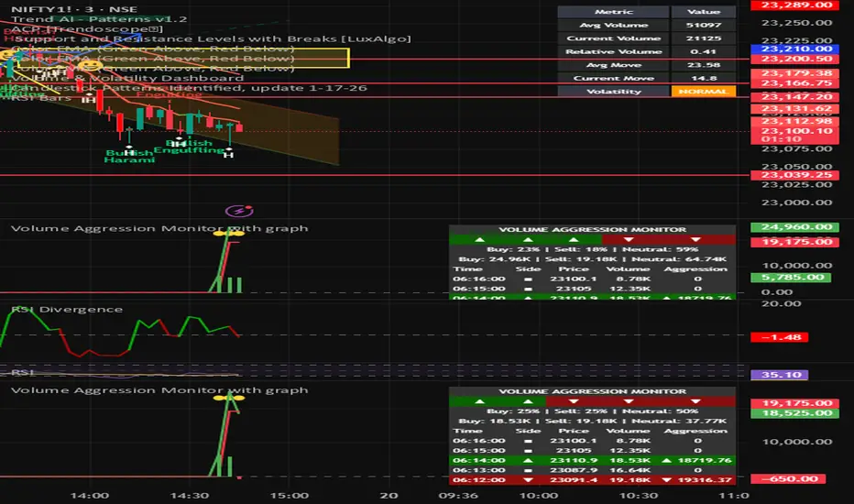This screenshot has width=854, height=504.
Task: Click the Bullish Engulfing pattern label
Action: click(189, 146)
